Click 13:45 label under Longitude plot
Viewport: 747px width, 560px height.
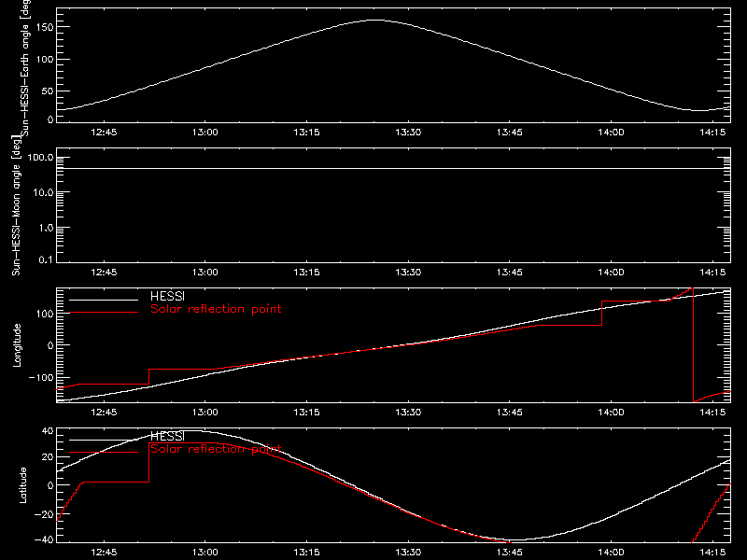(510, 413)
